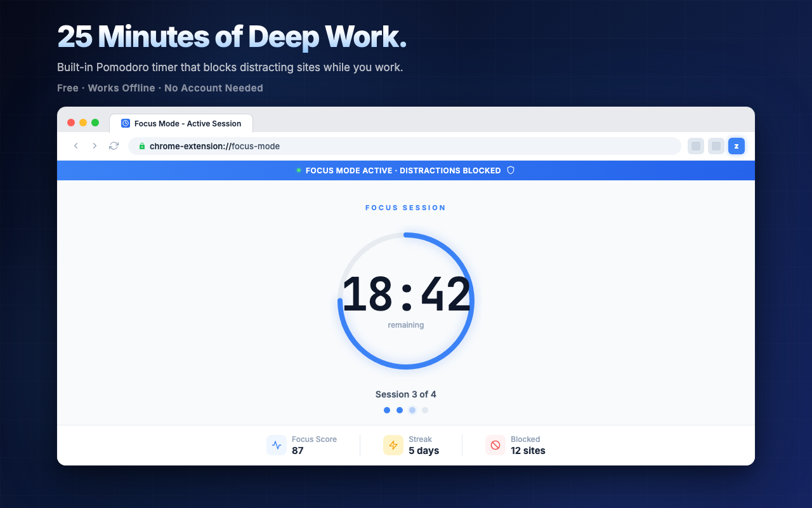Image resolution: width=812 pixels, height=508 pixels.
Task: Click the first gray extension placeholder icon
Action: click(696, 146)
